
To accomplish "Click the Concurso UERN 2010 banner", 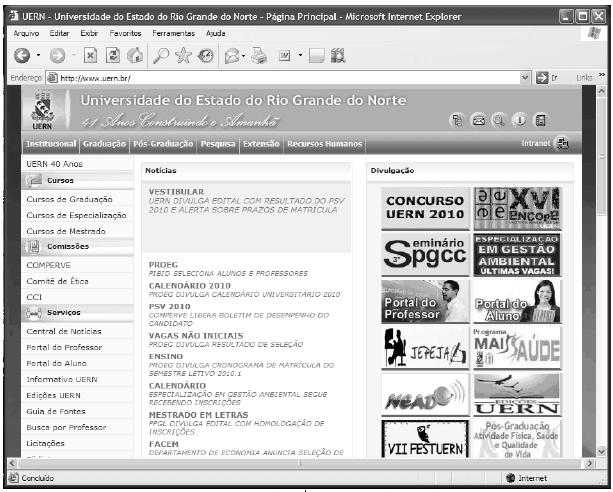I will click(424, 208).
